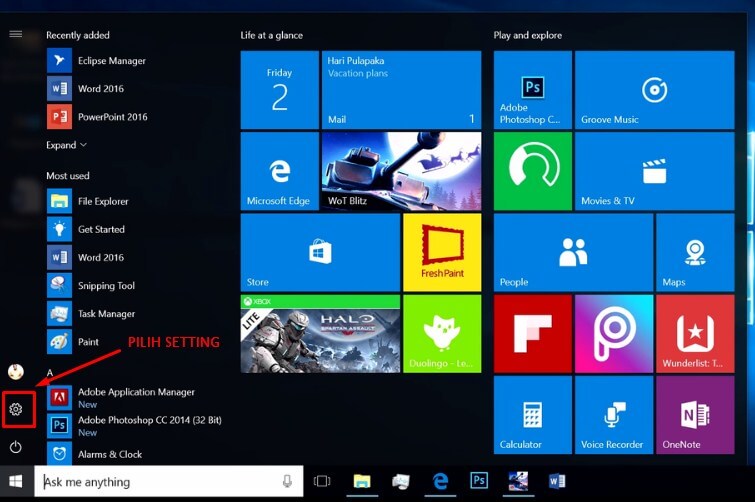
Task: Open the Adobe Photoshop tile
Action: click(x=533, y=90)
